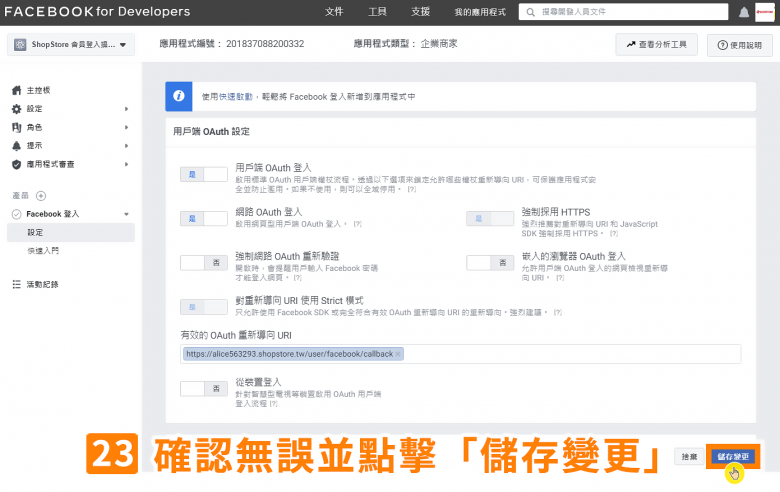780x492 pixels.
Task: Click the 儲存變更 save button
Action: point(733,457)
